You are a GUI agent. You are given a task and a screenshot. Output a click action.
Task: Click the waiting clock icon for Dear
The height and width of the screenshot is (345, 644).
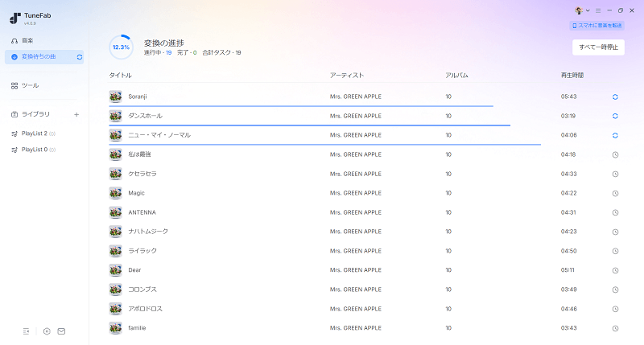(x=615, y=270)
